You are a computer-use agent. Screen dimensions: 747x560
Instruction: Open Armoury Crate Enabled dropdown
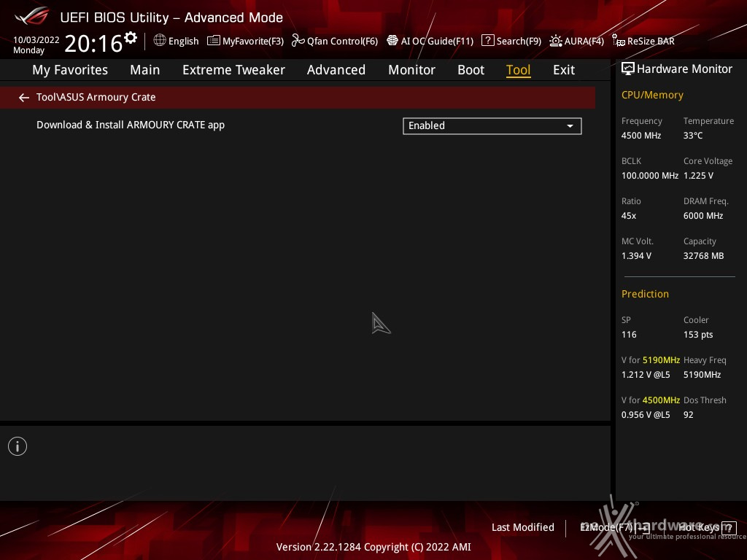tap(492, 125)
